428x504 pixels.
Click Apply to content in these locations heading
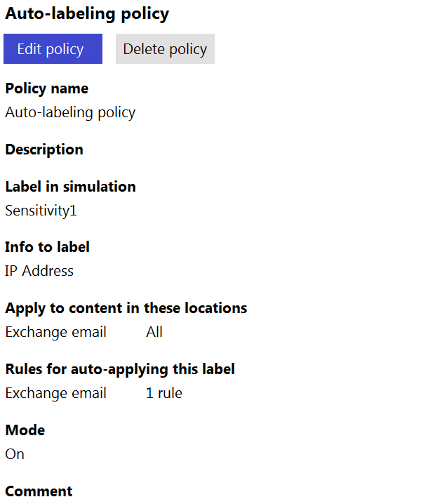click(126, 309)
